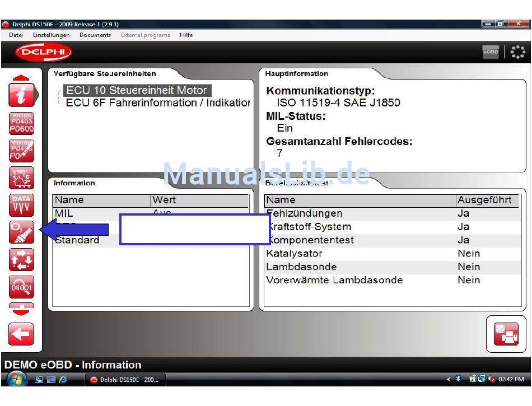Click the Internet Explorer quick launch icon

[63, 380]
